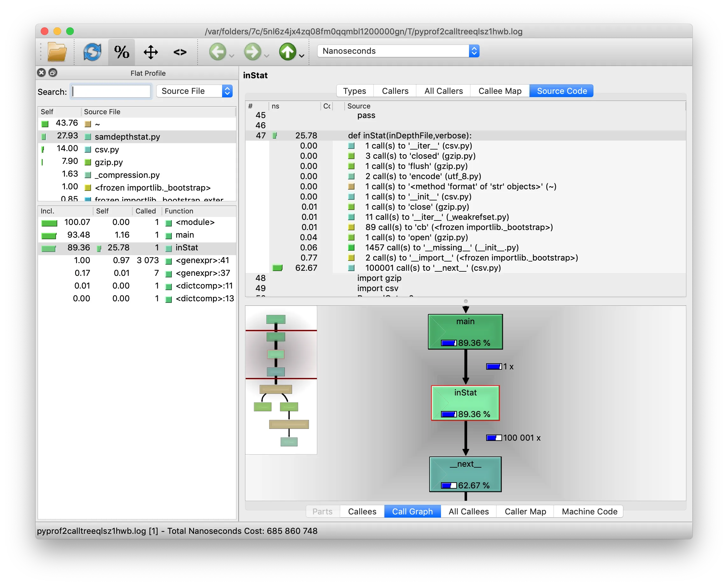Click in the Search input field
This screenshot has height=586, width=728.
(111, 92)
